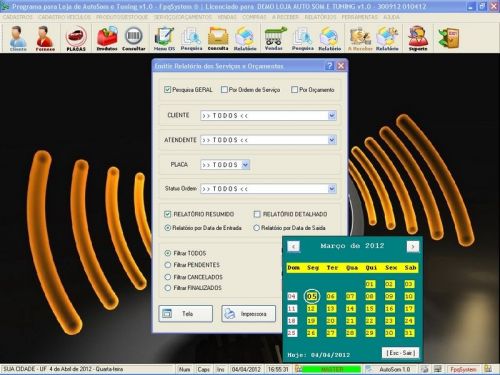Click the Pesquisa icon beside Vendas

pos(303,38)
